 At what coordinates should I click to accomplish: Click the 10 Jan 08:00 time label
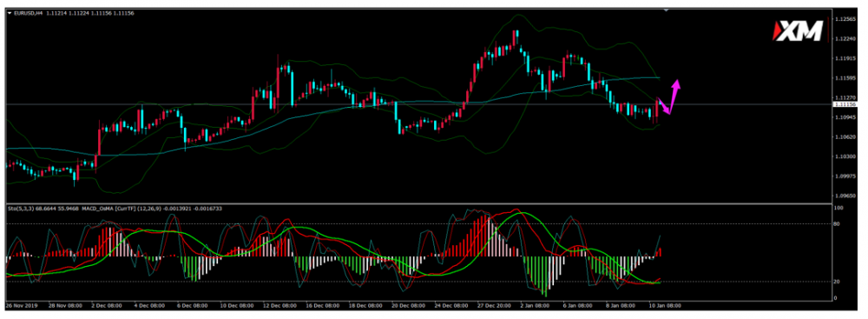(666, 306)
